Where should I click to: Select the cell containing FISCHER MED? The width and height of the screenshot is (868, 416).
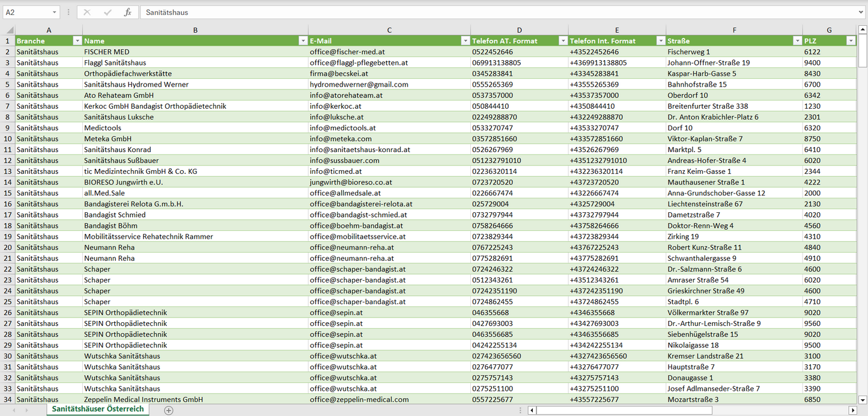coord(195,52)
